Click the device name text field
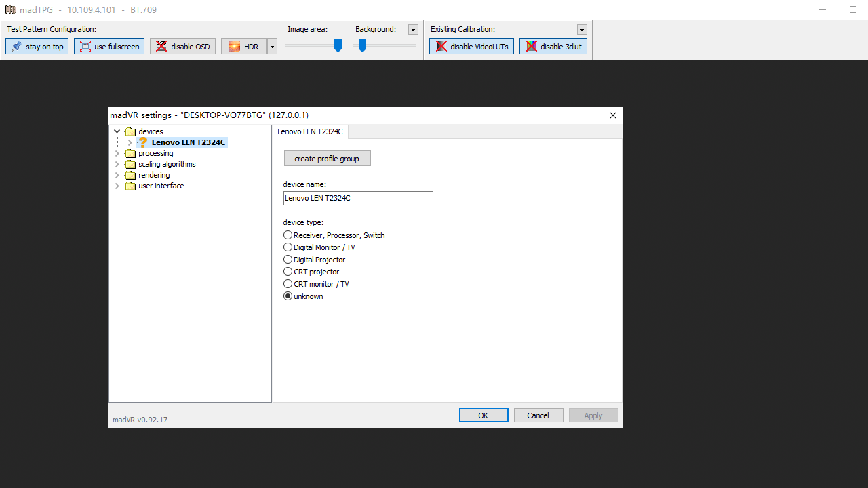This screenshot has height=488, width=868. click(x=357, y=198)
